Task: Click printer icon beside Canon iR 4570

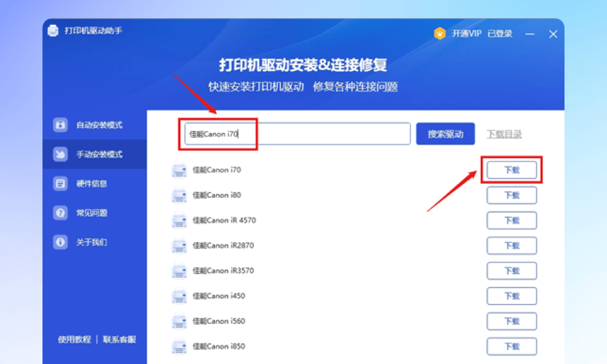Action: 179,220
